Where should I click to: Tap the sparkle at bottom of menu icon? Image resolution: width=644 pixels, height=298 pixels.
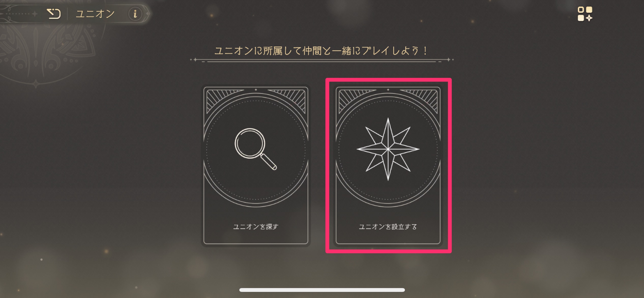click(589, 18)
